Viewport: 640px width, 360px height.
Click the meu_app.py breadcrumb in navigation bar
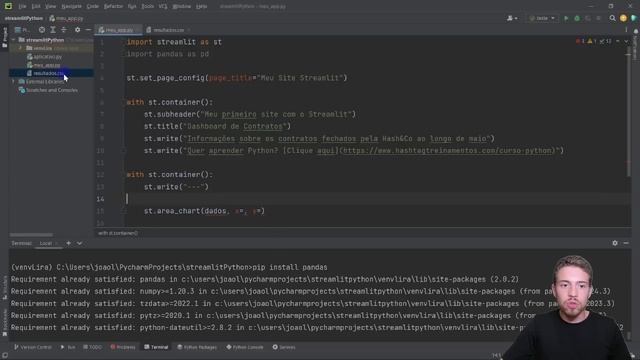tap(67, 18)
